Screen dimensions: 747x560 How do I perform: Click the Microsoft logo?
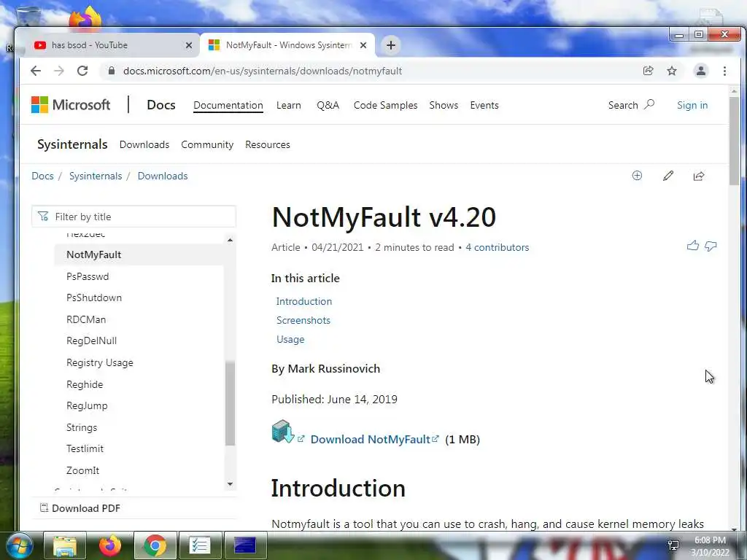pos(71,105)
